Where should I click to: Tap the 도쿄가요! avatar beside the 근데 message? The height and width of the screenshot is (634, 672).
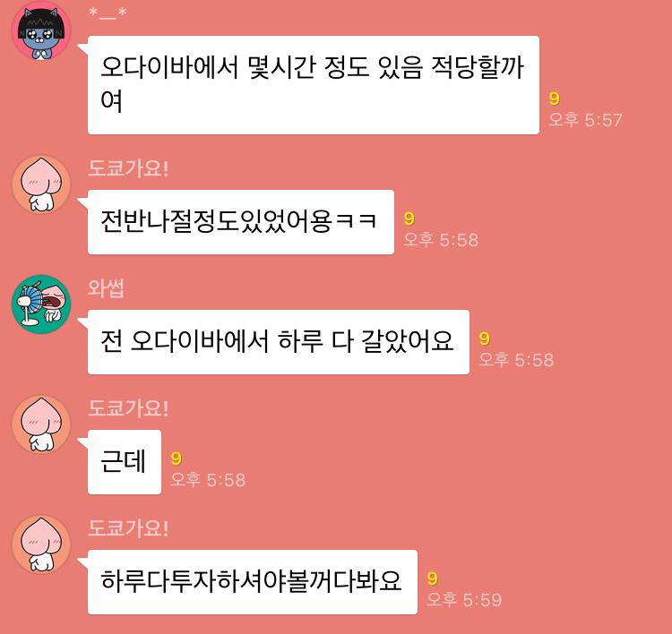click(x=41, y=424)
